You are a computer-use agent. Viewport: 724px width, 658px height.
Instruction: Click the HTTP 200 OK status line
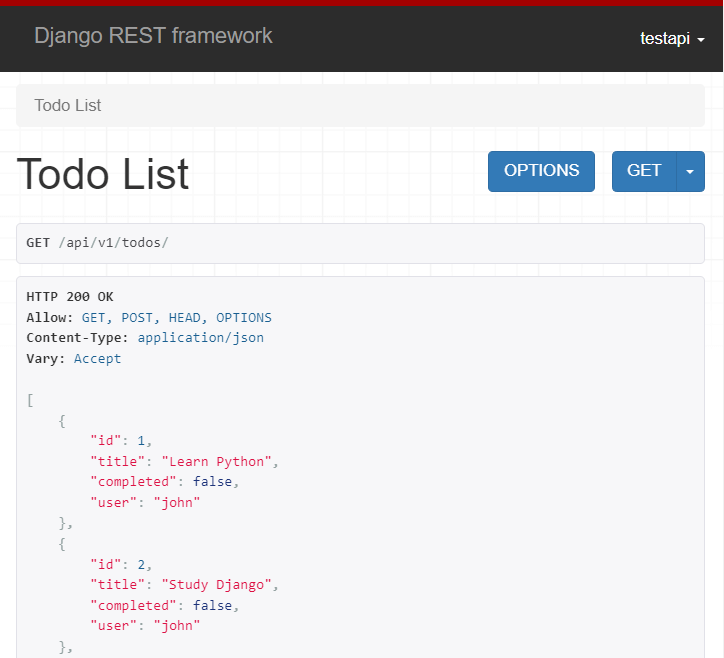point(70,297)
